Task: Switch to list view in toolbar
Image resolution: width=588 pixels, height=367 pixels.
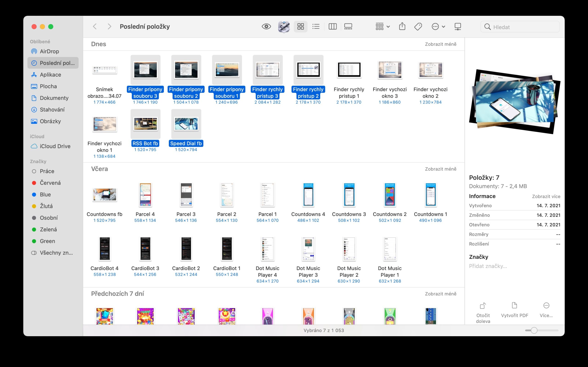Action: tap(316, 26)
